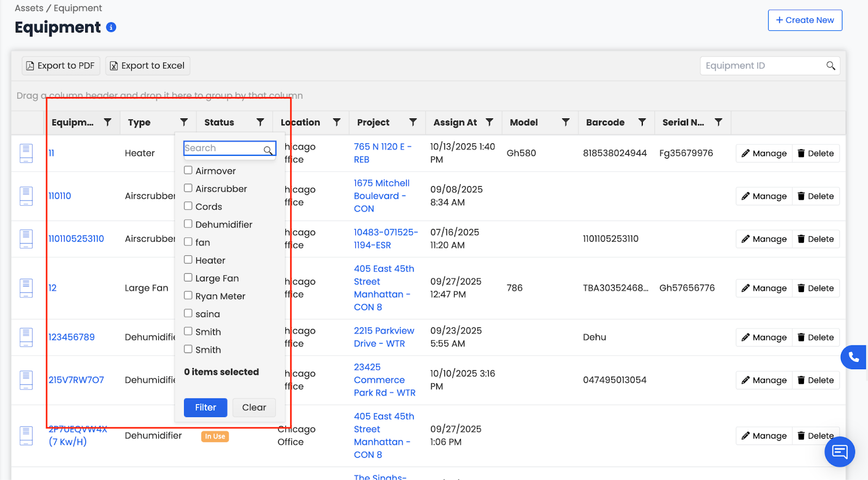868x480 pixels.
Task: Go to Assets in the breadcrumb
Action: coord(29,8)
